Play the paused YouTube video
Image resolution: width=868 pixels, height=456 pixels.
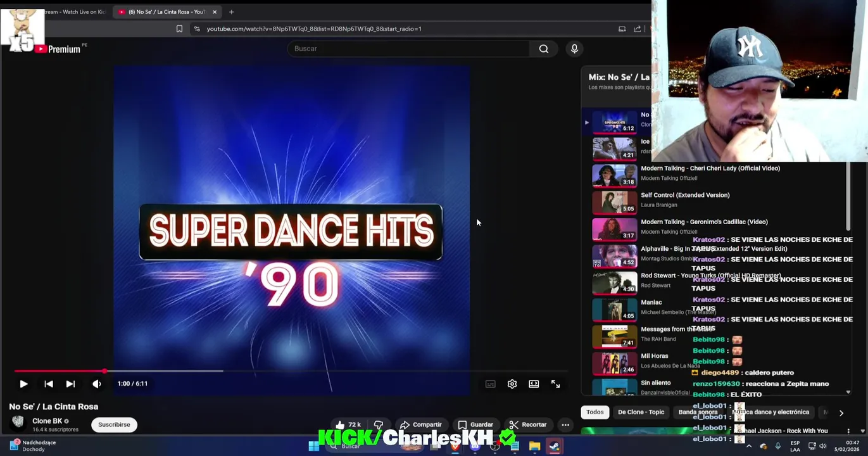[23, 384]
